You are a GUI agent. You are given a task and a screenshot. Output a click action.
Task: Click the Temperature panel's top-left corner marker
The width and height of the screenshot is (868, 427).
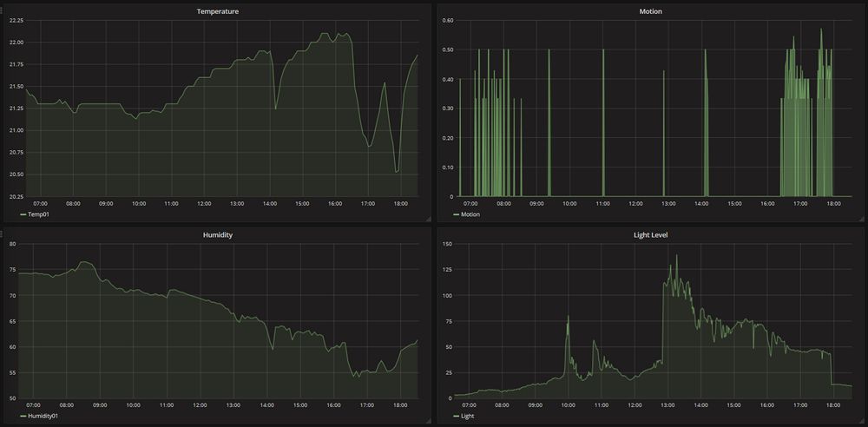point(3,4)
